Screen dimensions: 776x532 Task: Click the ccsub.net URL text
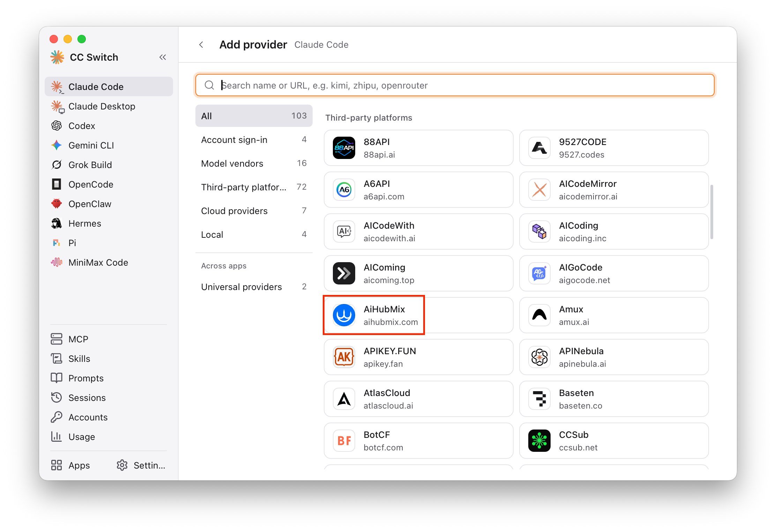tap(578, 447)
